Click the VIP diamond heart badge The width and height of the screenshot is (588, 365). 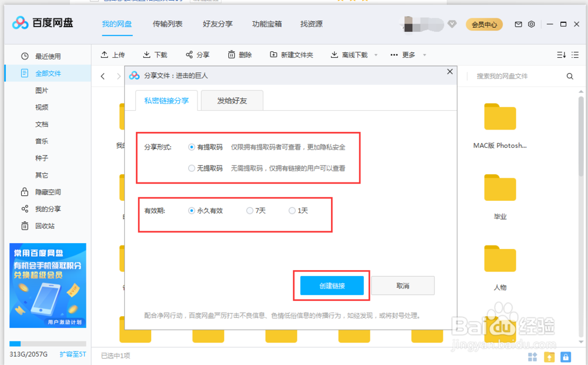(452, 24)
